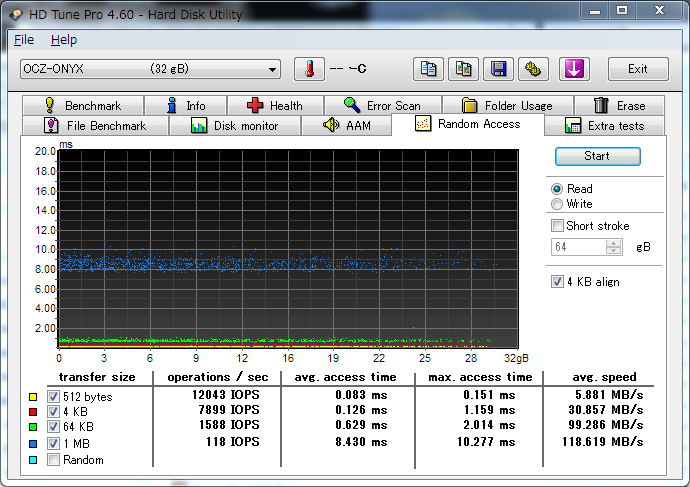Click the cyan Random color swatch
The image size is (690, 487).
click(x=33, y=460)
